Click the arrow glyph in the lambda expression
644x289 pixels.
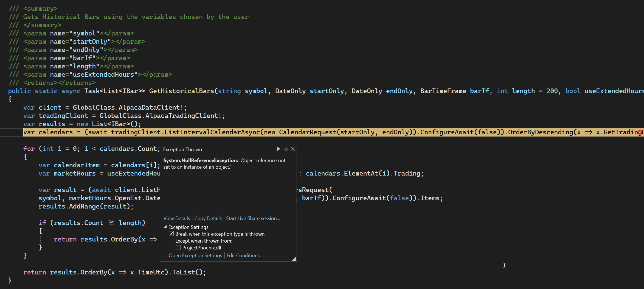(x=588, y=132)
